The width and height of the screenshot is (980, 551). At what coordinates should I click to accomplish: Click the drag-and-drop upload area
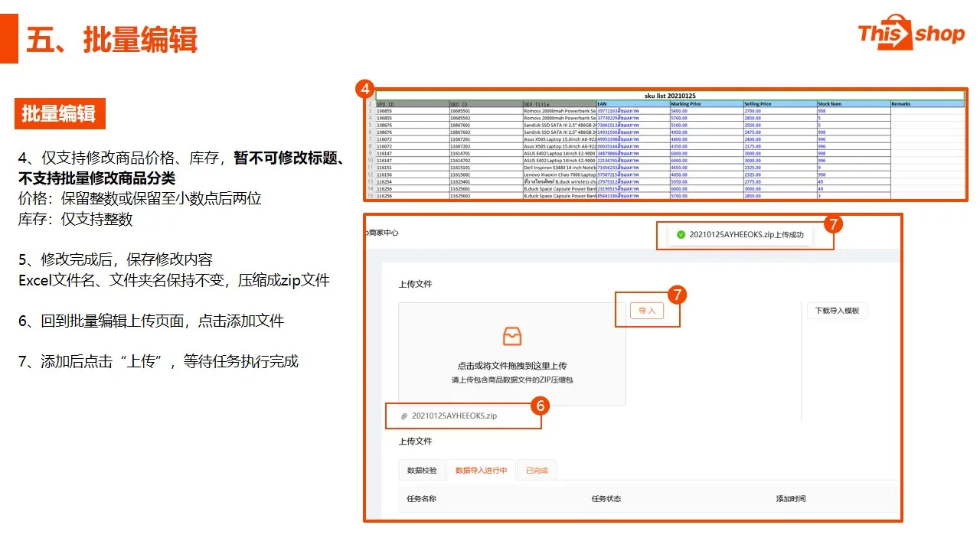click(x=511, y=354)
